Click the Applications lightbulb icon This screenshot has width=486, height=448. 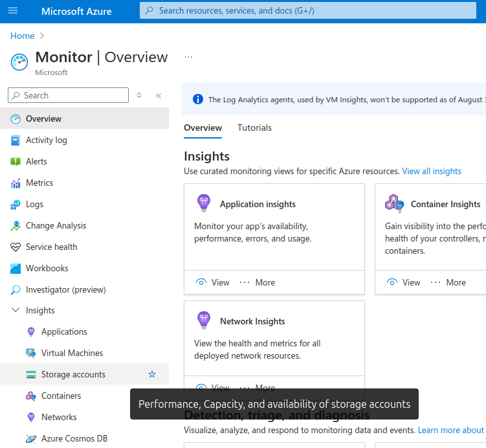coord(31,331)
